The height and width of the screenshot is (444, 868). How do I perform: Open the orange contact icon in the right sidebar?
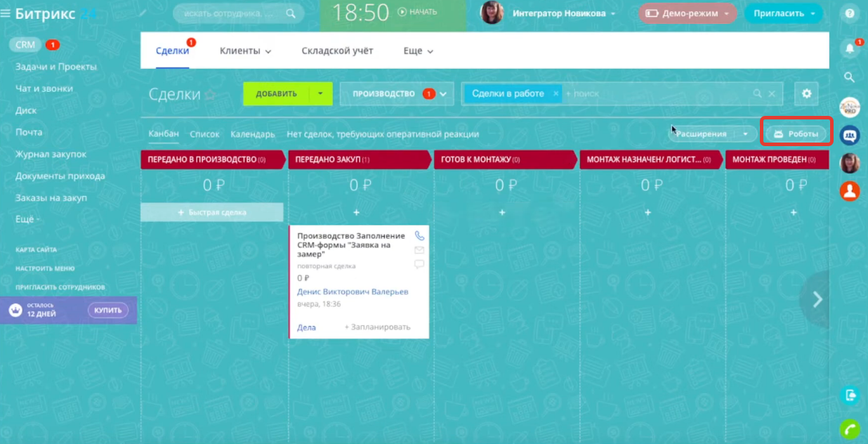[850, 191]
